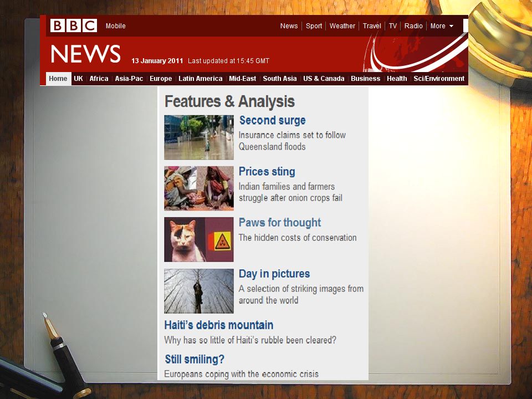
Task: Click 'The hidden costs of conservation' text
Action: point(298,238)
